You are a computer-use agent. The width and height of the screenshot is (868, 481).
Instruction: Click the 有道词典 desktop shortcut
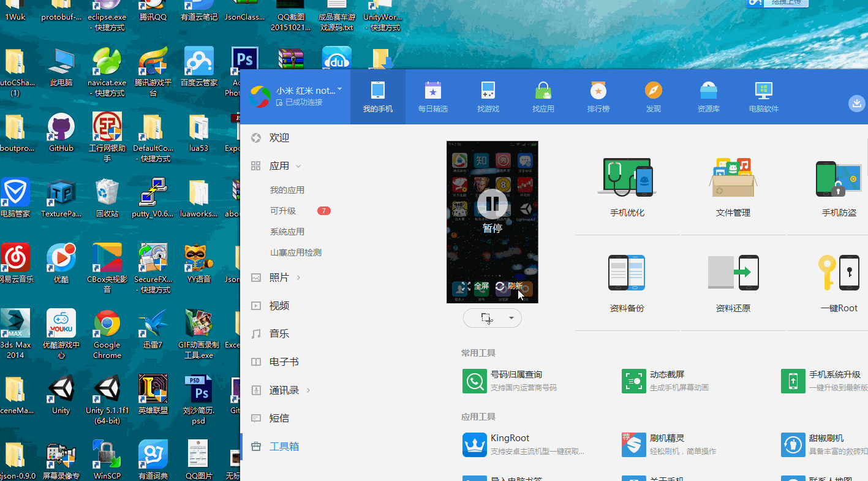(153, 460)
